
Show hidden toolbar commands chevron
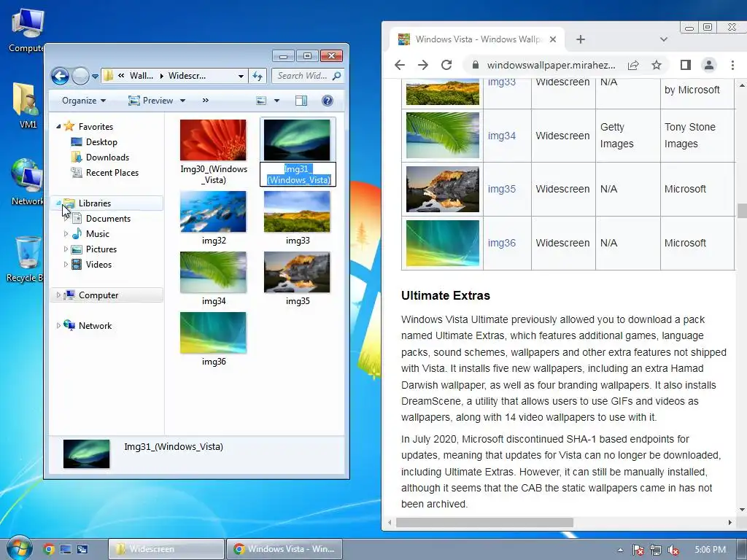click(x=205, y=101)
